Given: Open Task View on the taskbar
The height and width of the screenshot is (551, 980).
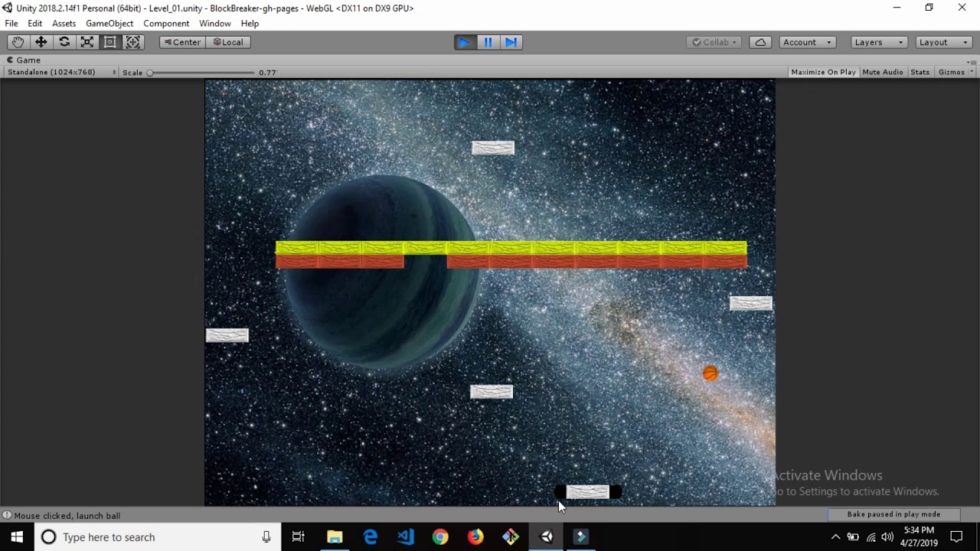Looking at the screenshot, I should tap(299, 537).
